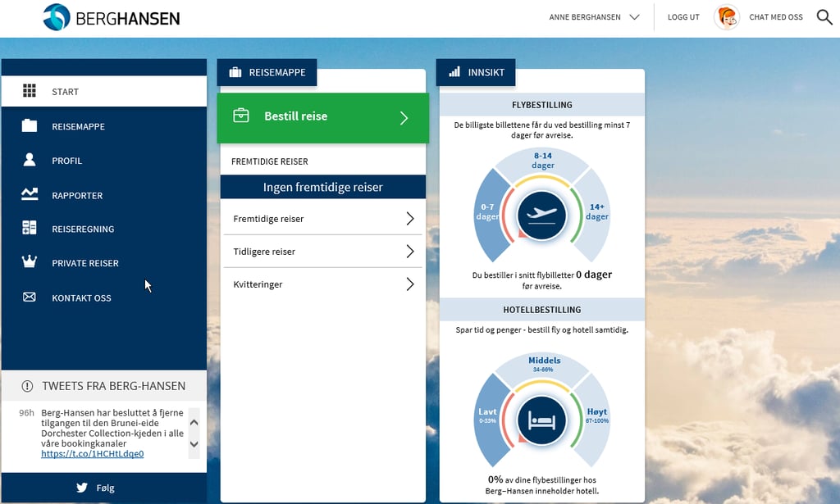Click the Høyt hotel gauge segment

point(596,420)
